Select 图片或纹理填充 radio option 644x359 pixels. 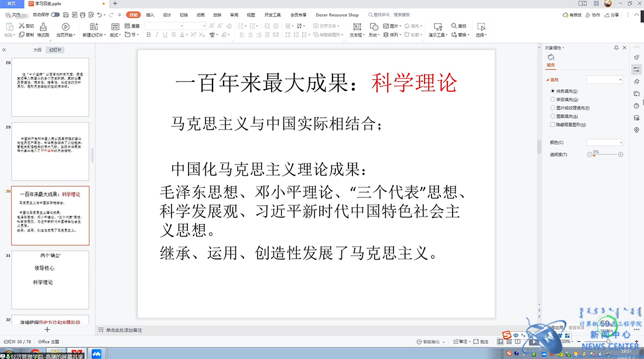pyautogui.click(x=553, y=108)
